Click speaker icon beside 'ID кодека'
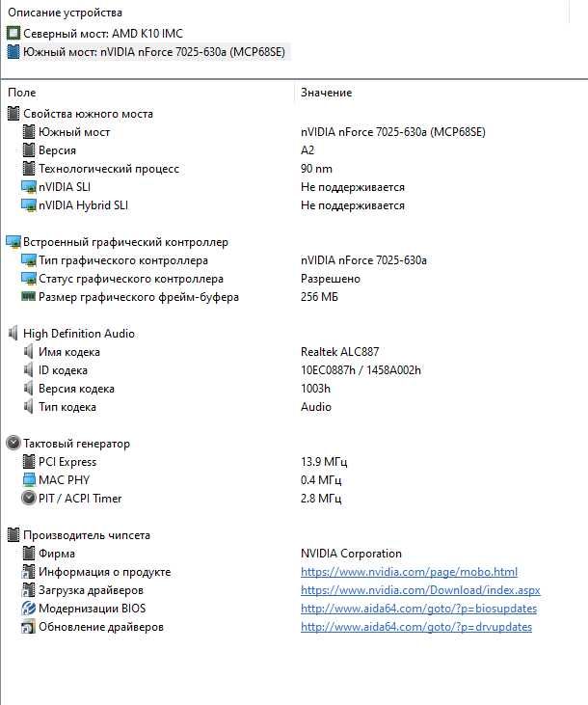The width and height of the screenshot is (588, 705). [28, 370]
